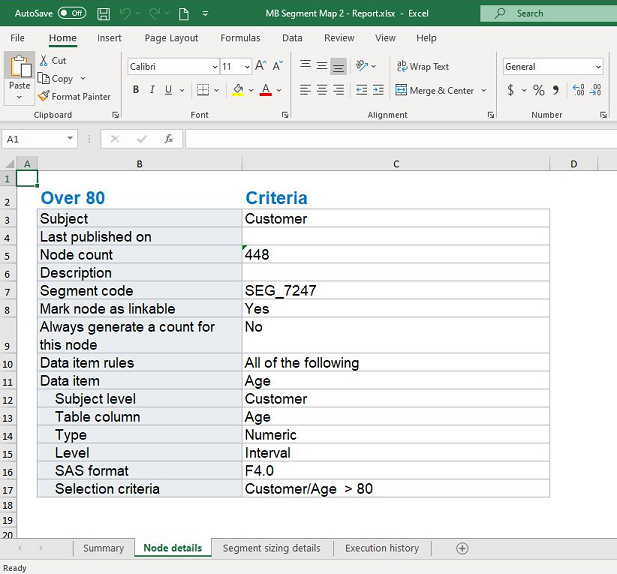The width and height of the screenshot is (617, 574).
Task: Switch to the Execution history sheet
Action: coord(381,548)
